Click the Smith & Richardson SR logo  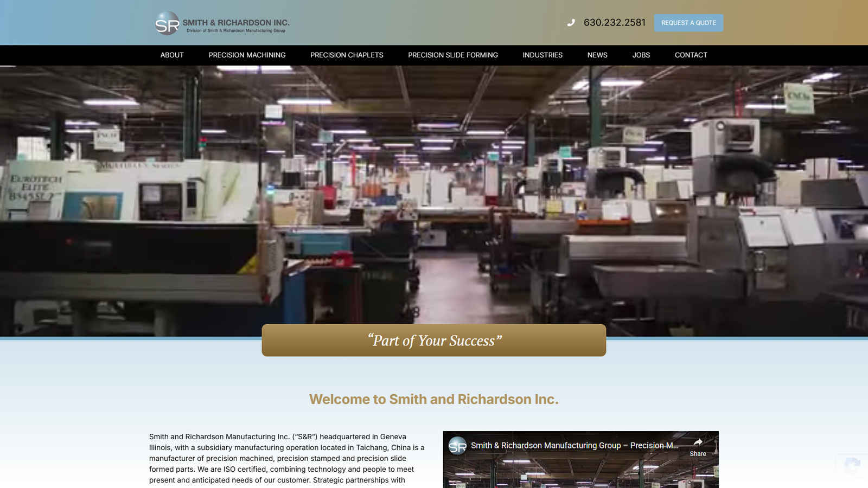click(x=166, y=23)
